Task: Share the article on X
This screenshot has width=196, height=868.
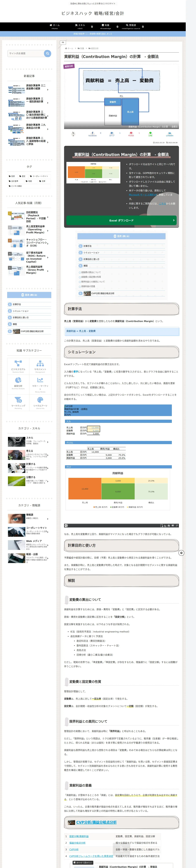Action: 73,134
